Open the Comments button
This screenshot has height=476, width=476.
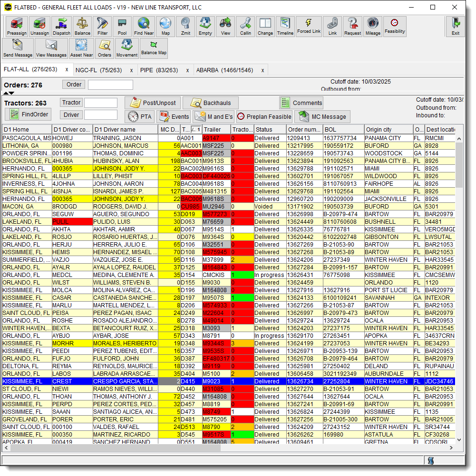301,103
